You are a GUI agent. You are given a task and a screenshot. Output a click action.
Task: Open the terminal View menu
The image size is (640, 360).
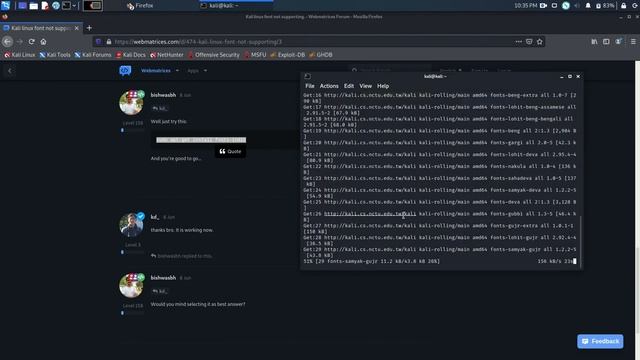[365, 86]
